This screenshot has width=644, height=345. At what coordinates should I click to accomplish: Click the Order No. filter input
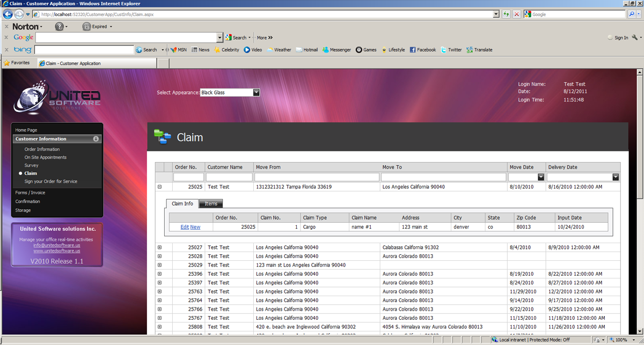[188, 177]
